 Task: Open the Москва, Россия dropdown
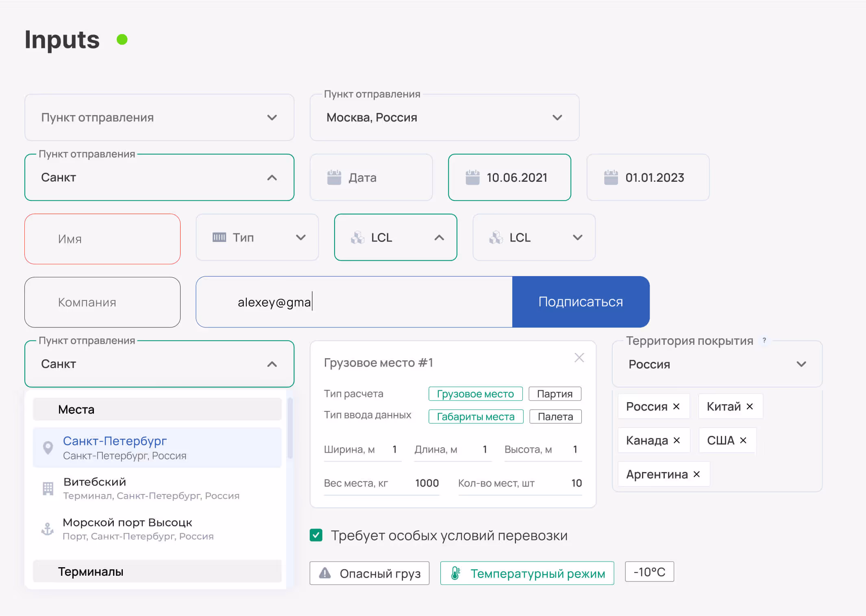[444, 118]
